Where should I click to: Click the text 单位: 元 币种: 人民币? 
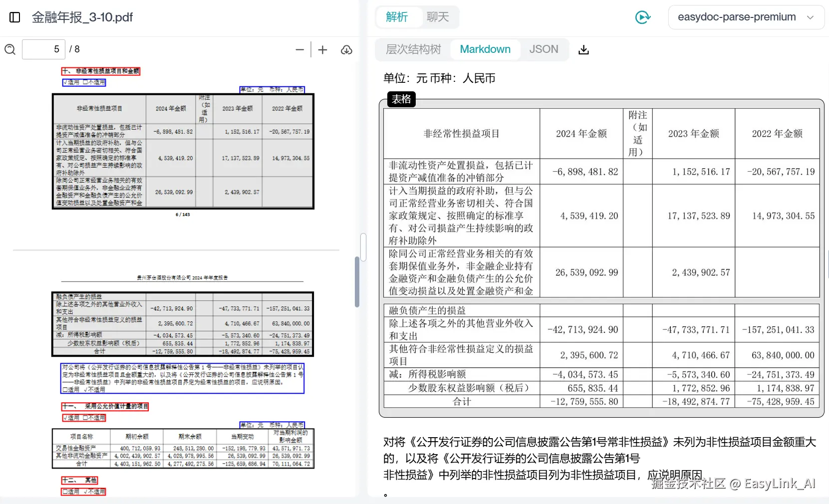pos(439,78)
